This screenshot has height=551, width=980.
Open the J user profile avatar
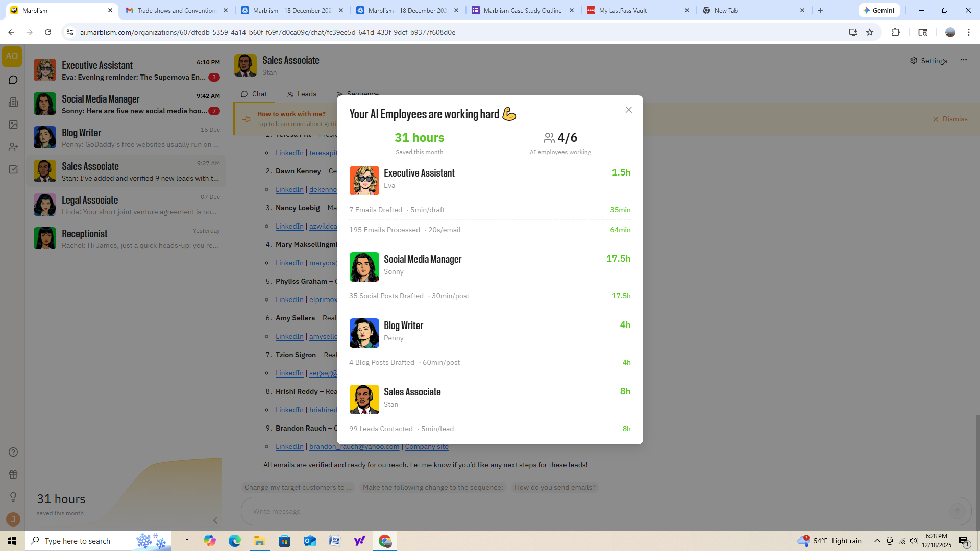pyautogui.click(x=13, y=519)
